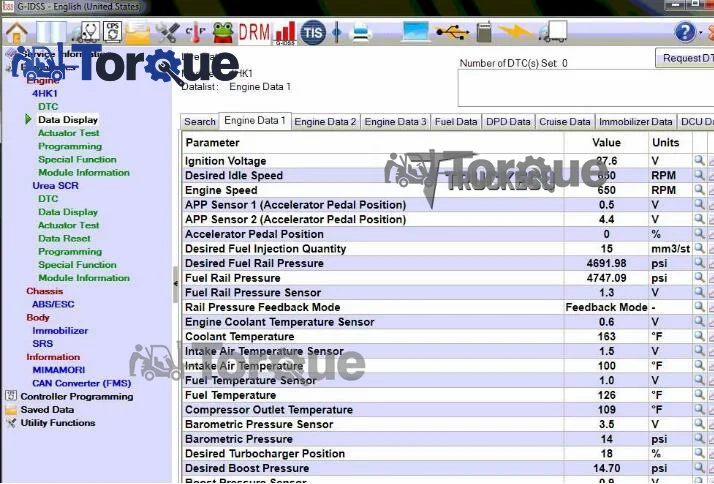Open MIMAMORI under Information
714x484 pixels.
pos(59,370)
